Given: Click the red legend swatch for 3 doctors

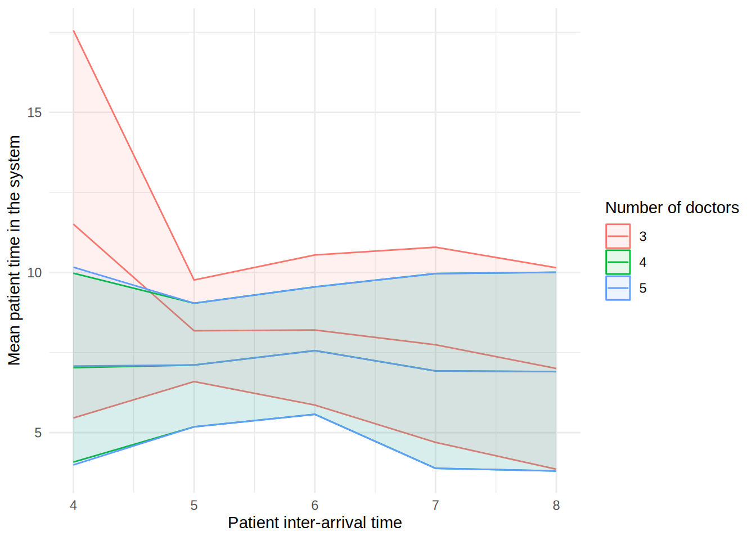Looking at the screenshot, I should (618, 236).
